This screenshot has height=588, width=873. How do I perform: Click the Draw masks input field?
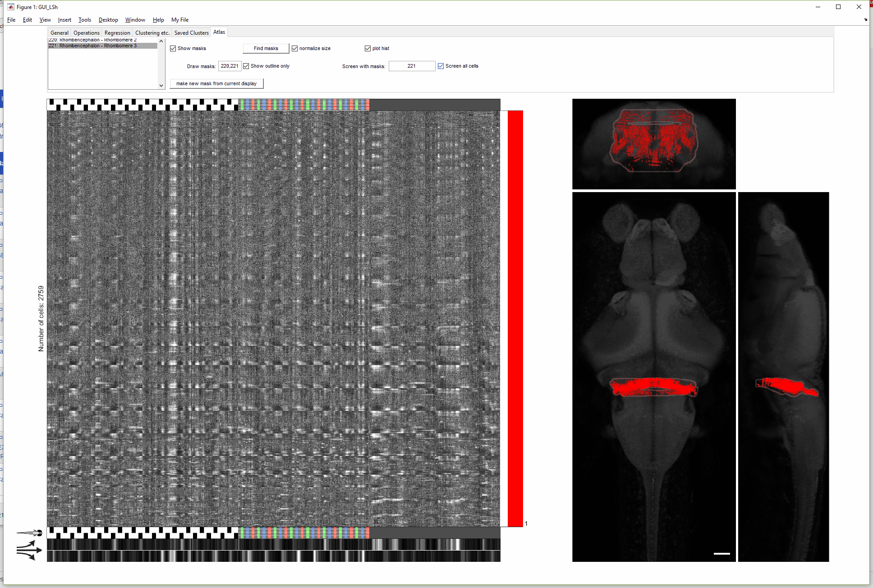230,66
